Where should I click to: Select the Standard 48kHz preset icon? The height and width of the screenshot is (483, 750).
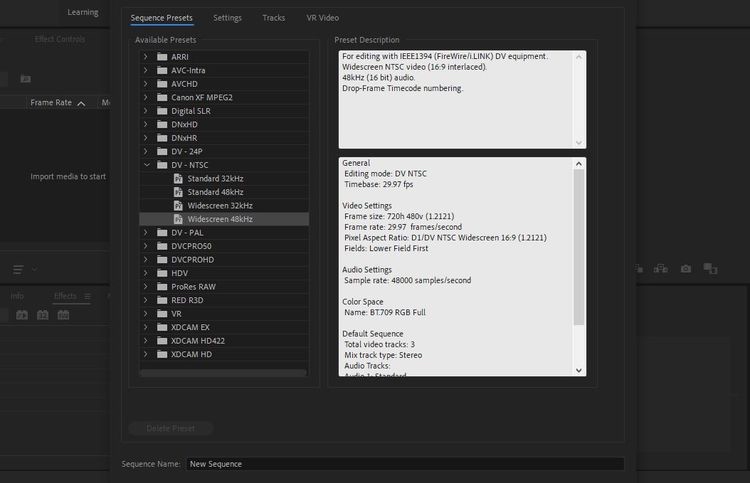(179, 191)
